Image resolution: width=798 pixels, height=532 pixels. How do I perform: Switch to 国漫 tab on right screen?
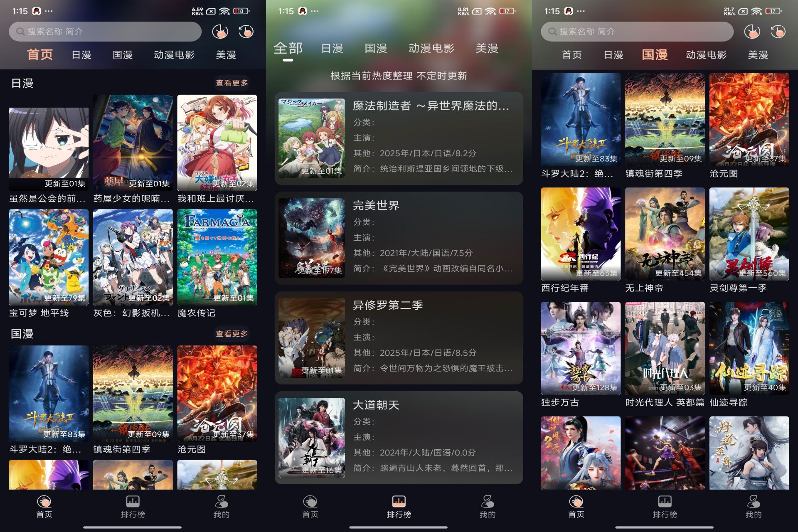pyautogui.click(x=653, y=54)
